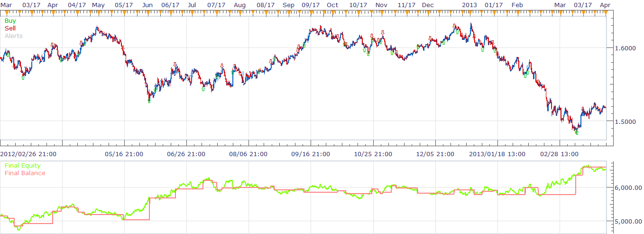Click the 06/17 timeline label

(x=170, y=5)
